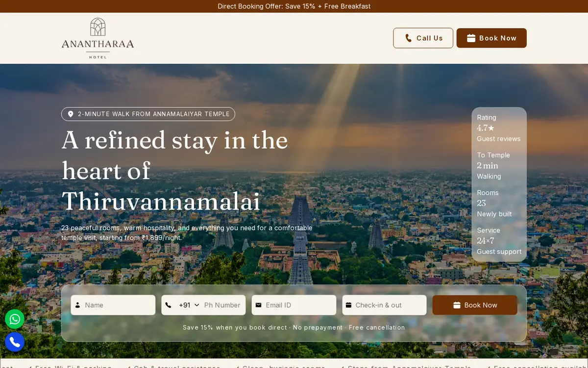Click the Call Us button

(423, 38)
